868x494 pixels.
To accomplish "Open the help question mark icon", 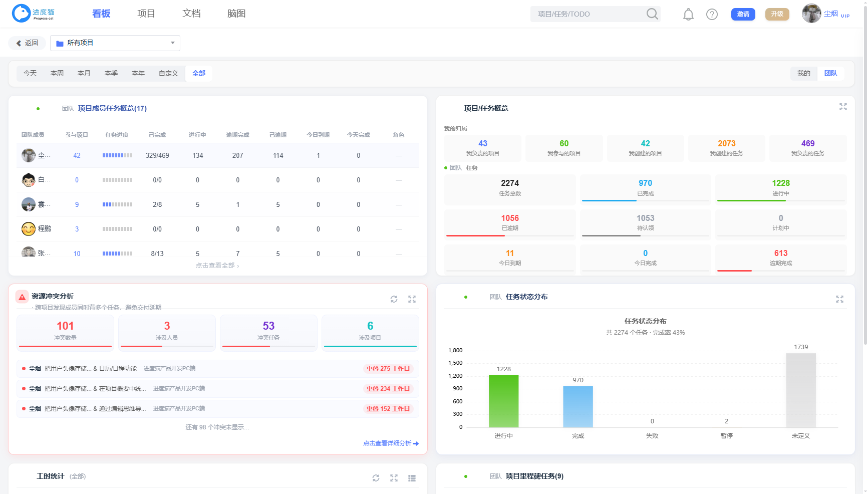I will tap(712, 15).
